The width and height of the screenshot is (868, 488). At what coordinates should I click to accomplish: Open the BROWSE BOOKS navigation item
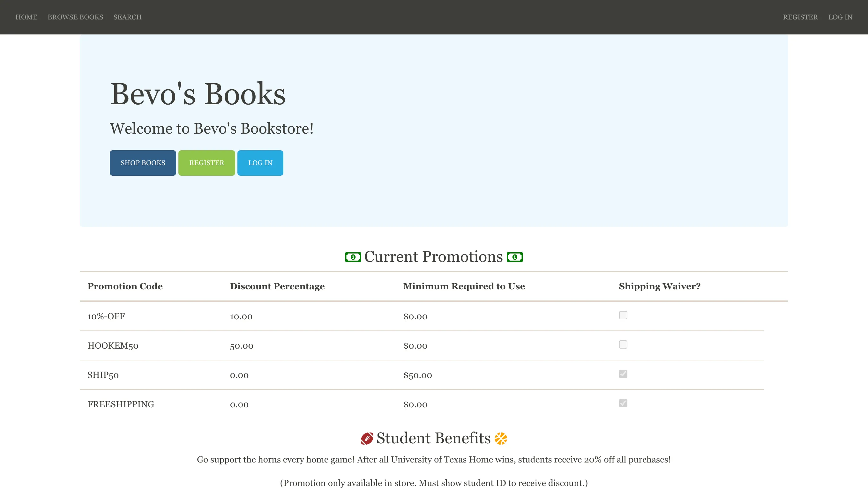(75, 17)
